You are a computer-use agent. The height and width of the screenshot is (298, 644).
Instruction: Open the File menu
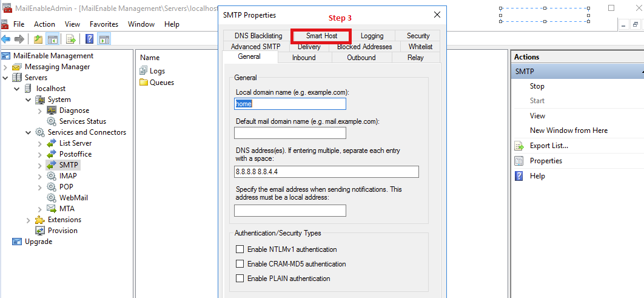(x=19, y=24)
